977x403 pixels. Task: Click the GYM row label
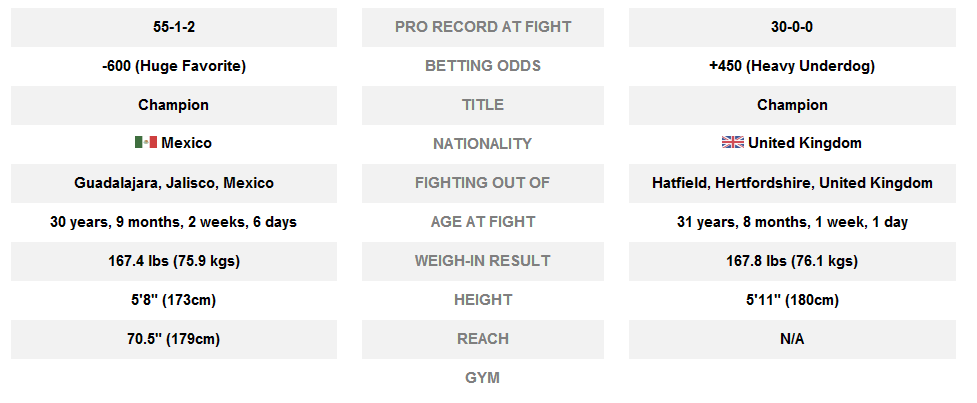(483, 378)
